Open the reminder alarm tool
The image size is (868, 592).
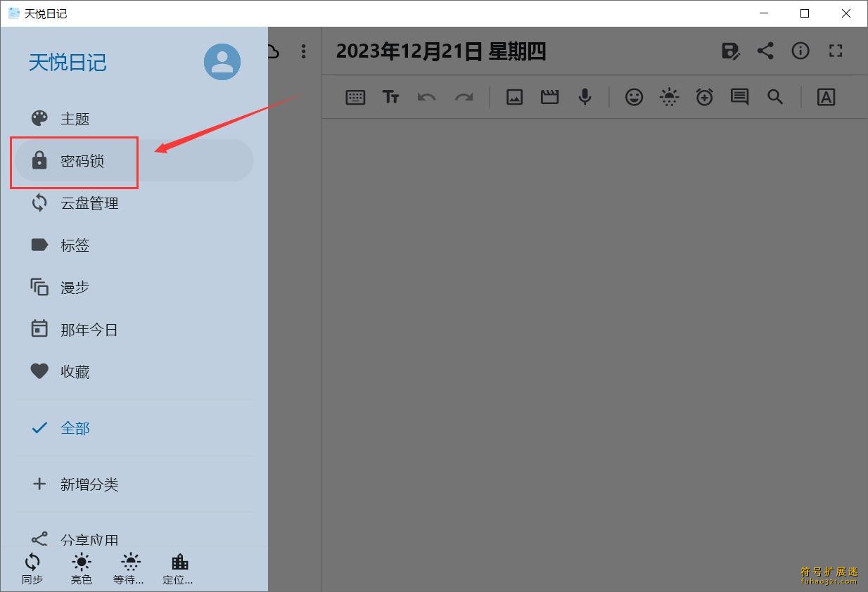704,97
